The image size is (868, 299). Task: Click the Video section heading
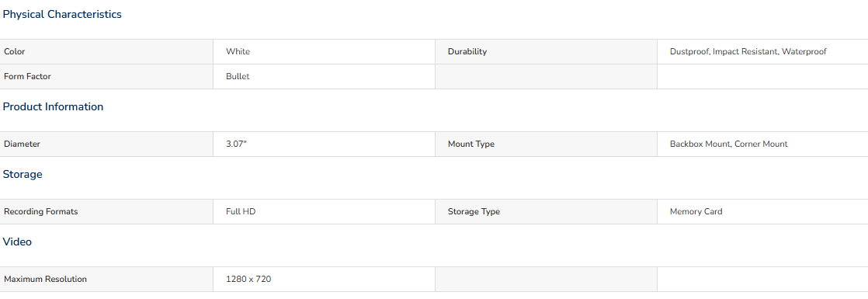point(17,242)
